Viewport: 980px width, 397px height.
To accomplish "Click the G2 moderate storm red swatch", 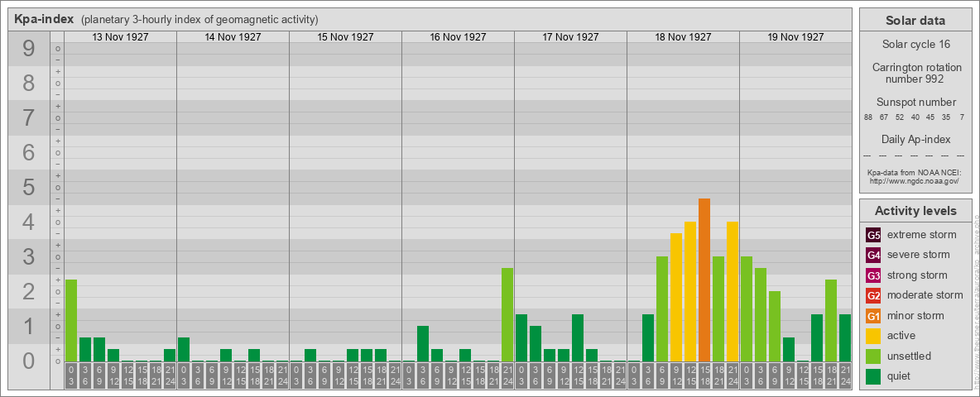I will pos(873,295).
